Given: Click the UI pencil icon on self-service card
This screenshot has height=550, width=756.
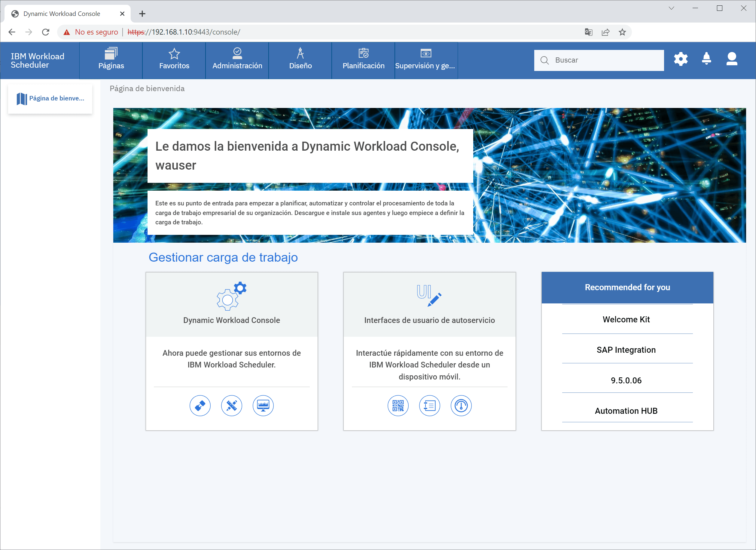Looking at the screenshot, I should [429, 296].
